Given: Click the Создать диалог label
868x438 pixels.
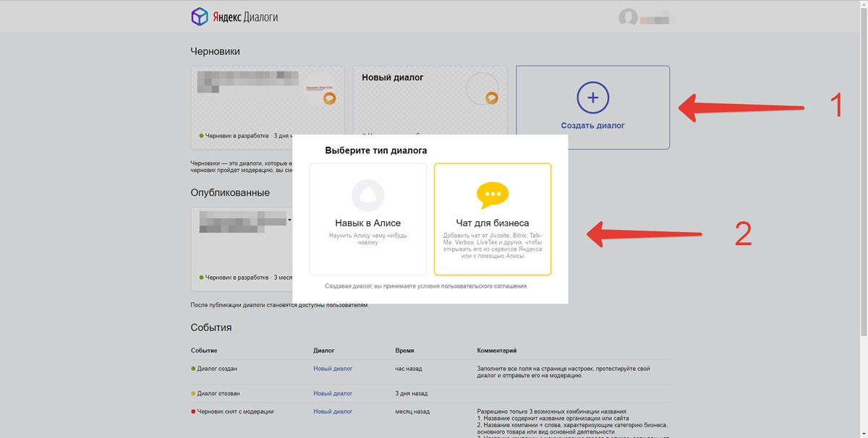Looking at the screenshot, I should [x=592, y=126].
